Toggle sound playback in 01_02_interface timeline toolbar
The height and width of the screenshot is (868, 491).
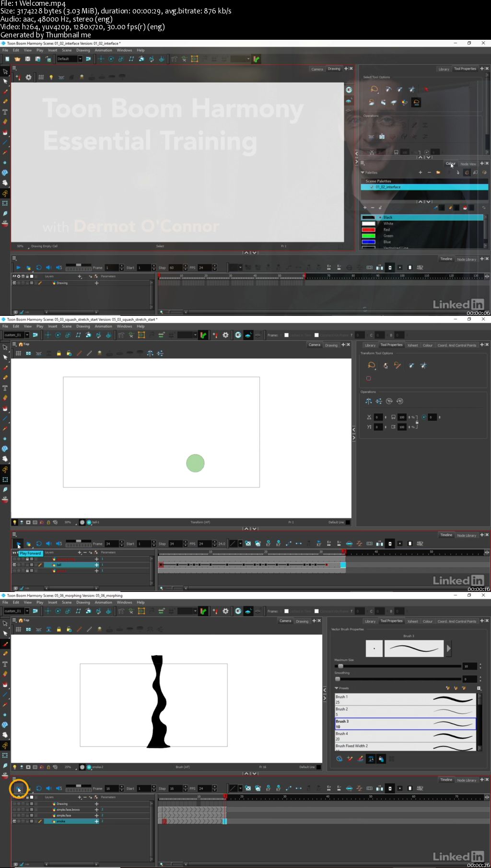tap(49, 267)
